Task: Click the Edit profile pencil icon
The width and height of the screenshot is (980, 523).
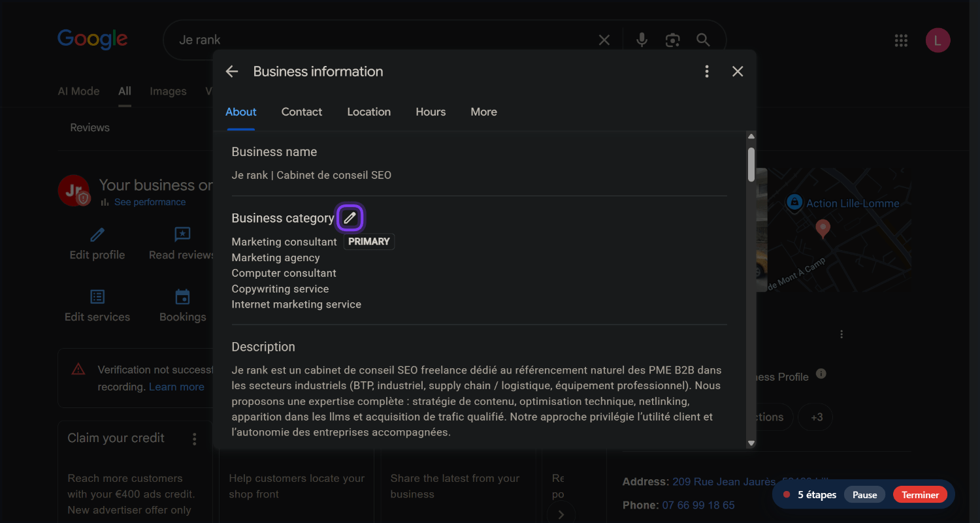Action: [x=97, y=235]
